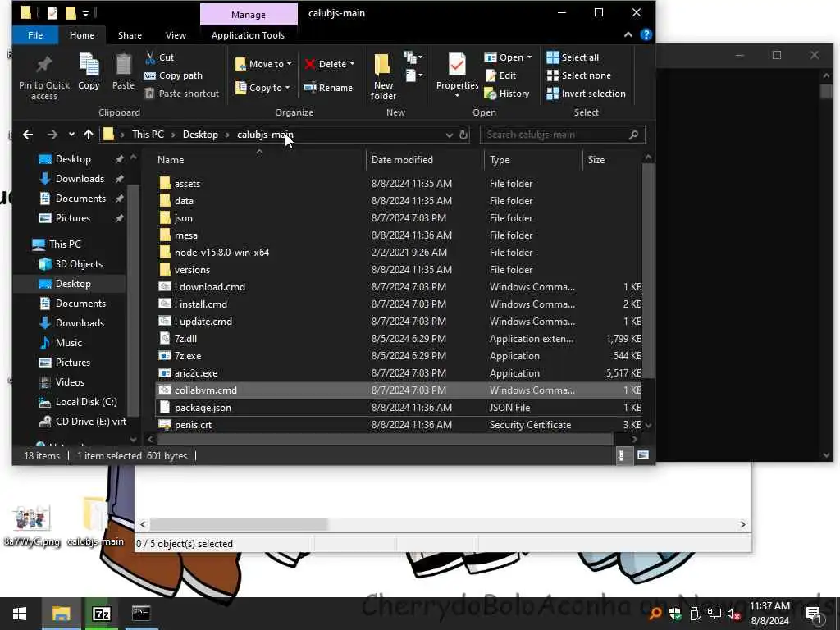
Task: Open New item dropdown in New group
Action: tap(413, 57)
